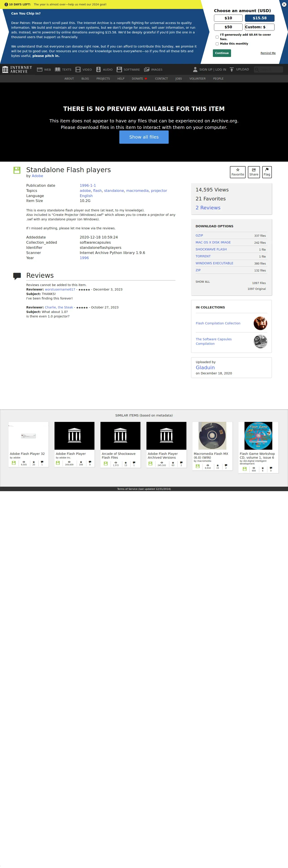288x868 pixels.
Task: Open the Jobs menu item
Action: point(178,78)
